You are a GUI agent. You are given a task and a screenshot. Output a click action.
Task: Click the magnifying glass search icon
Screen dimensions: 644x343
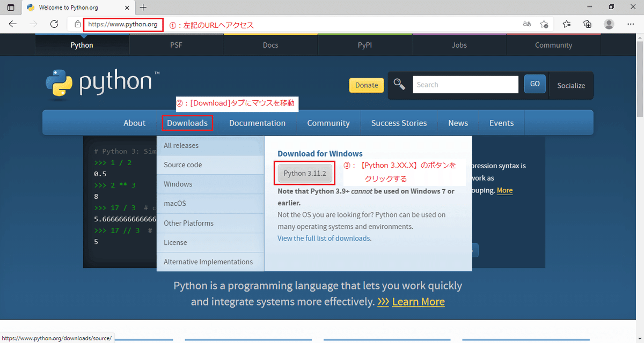[x=399, y=84]
